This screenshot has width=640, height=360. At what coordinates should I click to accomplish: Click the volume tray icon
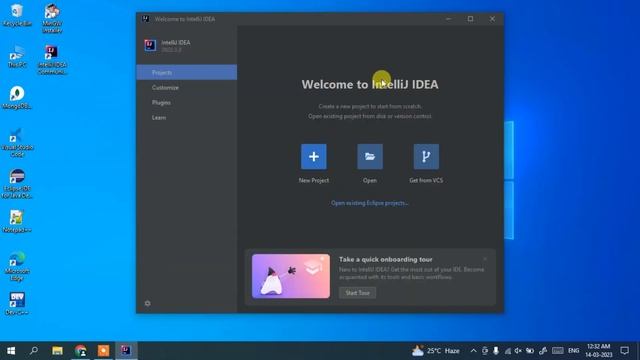click(x=518, y=351)
